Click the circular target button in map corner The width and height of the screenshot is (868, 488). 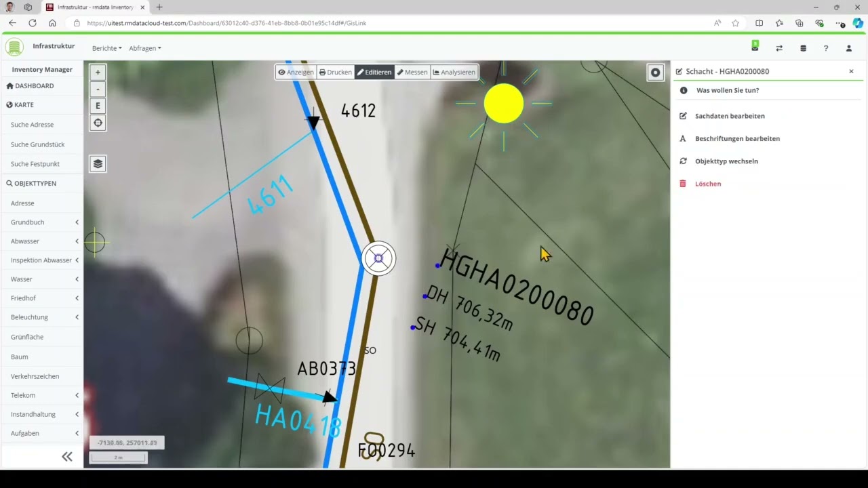pos(655,73)
